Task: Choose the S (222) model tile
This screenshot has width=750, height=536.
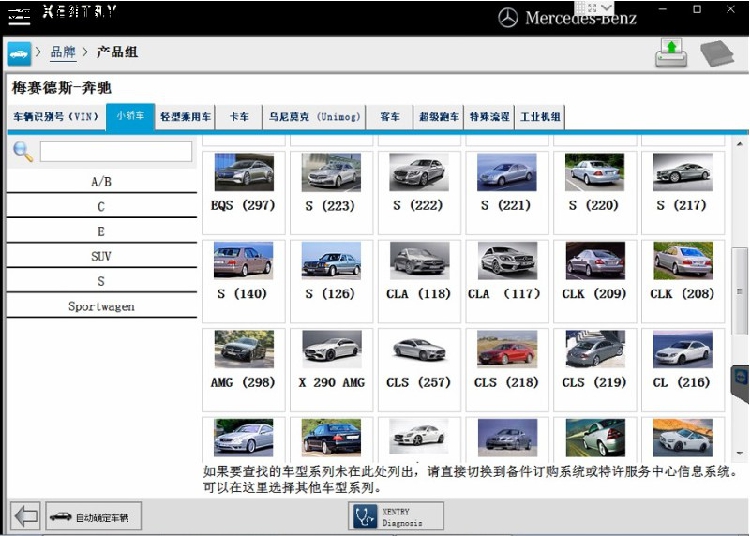Action: [x=419, y=192]
